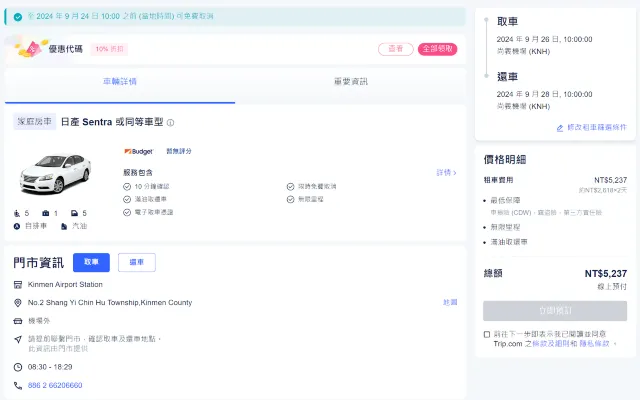
Task: Select the 還車 store toggle
Action: click(137, 262)
